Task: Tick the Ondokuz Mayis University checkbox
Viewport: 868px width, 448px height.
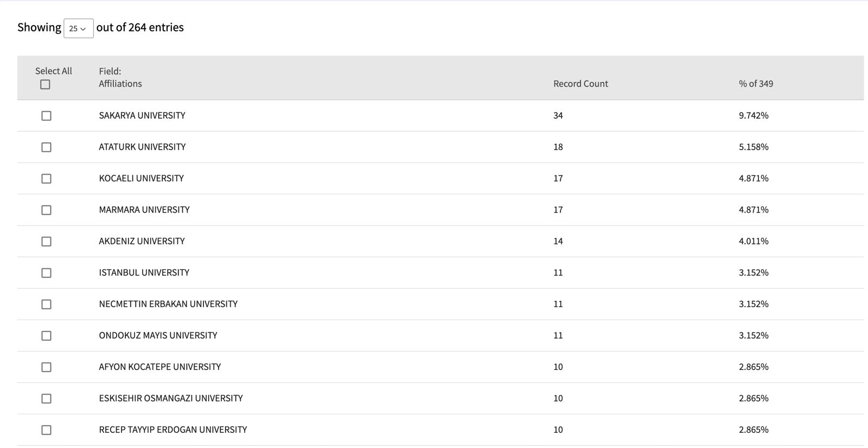Action: 47,336
